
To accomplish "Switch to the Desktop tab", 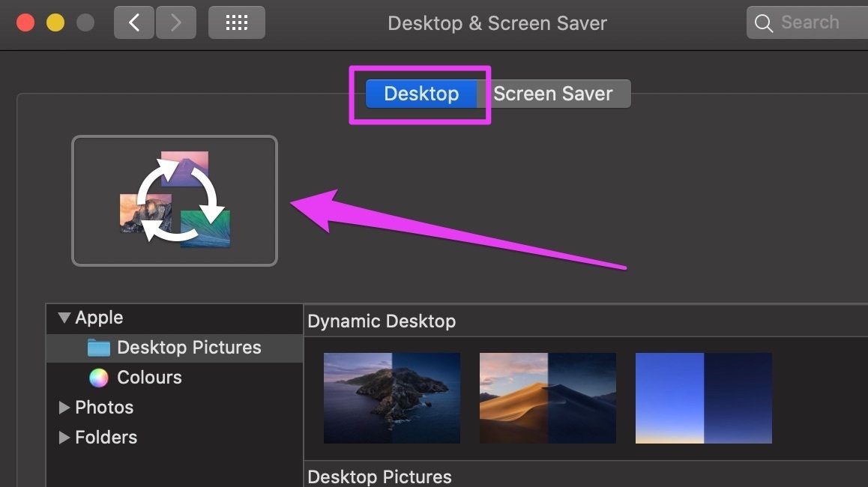I will [x=421, y=94].
